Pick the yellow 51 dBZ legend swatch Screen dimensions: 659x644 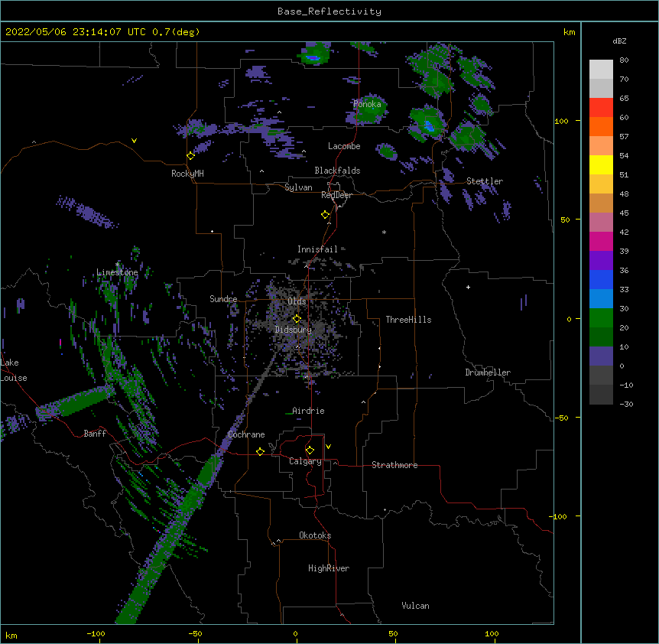(x=601, y=164)
